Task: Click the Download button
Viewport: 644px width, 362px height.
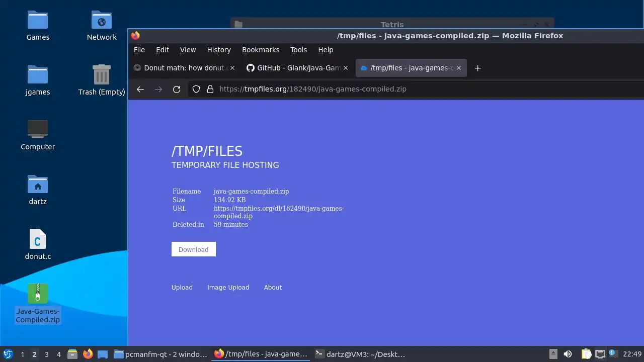Action: (x=194, y=249)
